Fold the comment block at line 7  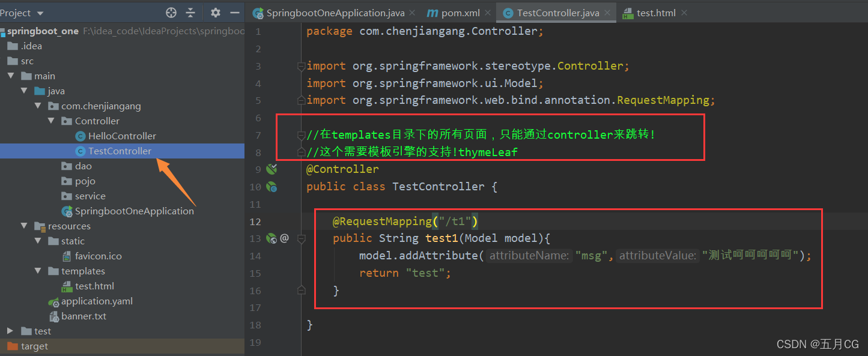click(302, 135)
